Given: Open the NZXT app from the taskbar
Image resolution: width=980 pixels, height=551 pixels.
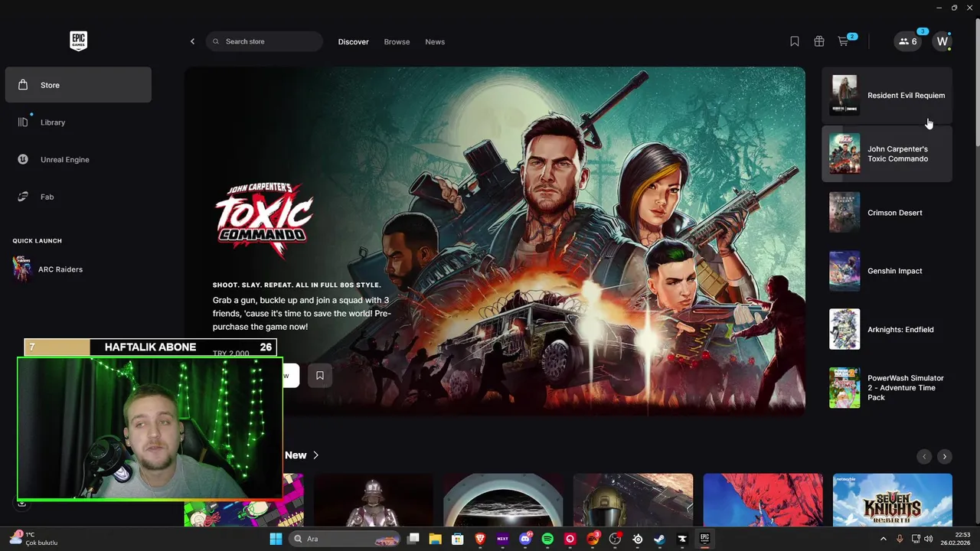Looking at the screenshot, I should pos(503,539).
